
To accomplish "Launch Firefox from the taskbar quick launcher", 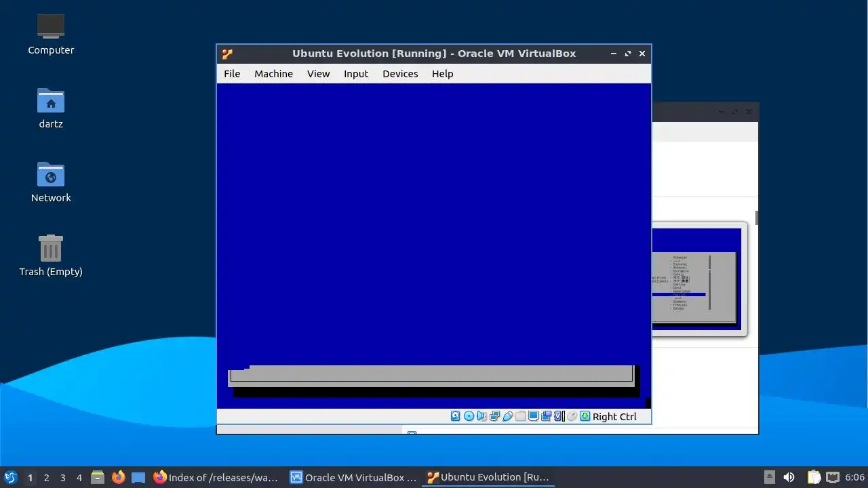I will [118, 477].
